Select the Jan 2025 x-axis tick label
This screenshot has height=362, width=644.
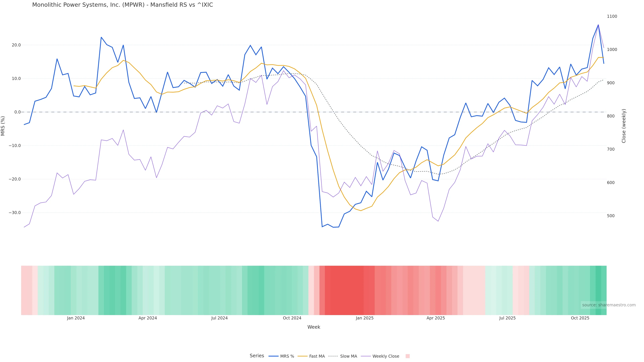click(364, 318)
